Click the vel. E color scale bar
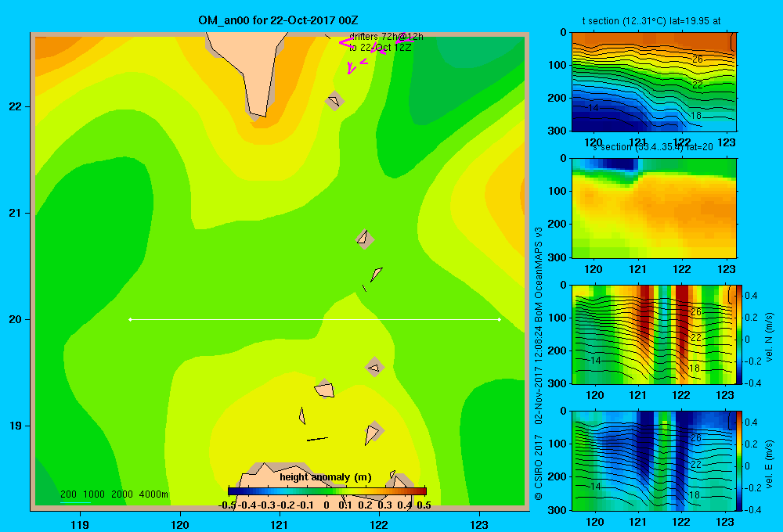The image size is (783, 532). (740, 461)
